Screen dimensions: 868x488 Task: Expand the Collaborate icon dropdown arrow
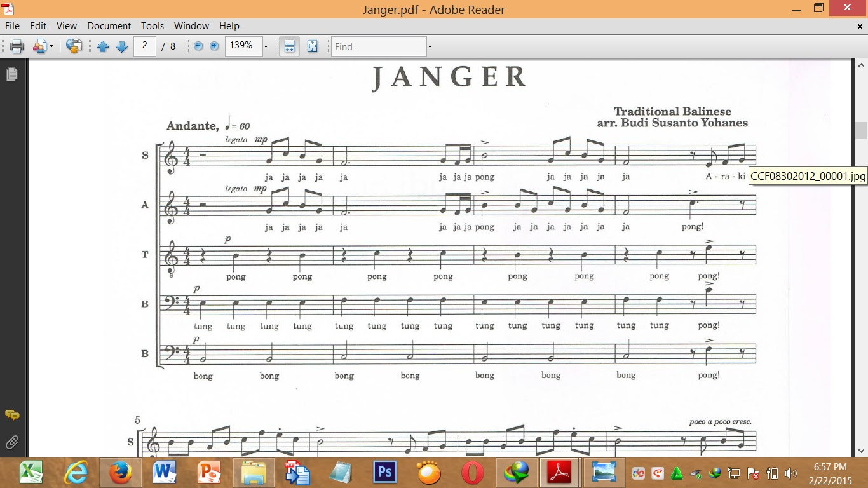[x=52, y=46]
